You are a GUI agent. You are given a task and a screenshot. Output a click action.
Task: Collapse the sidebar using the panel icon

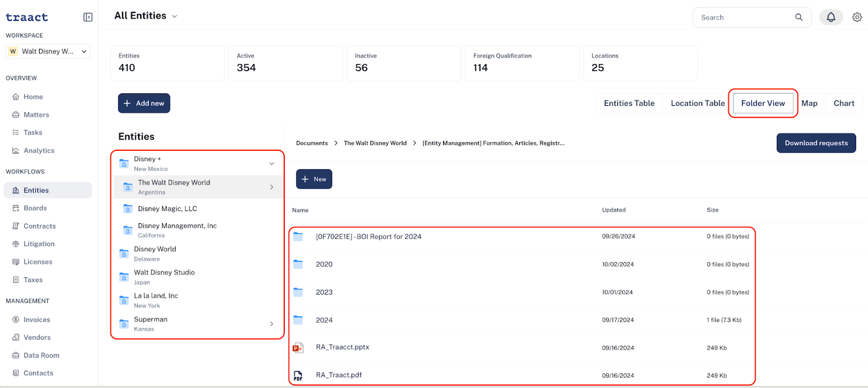(88, 17)
